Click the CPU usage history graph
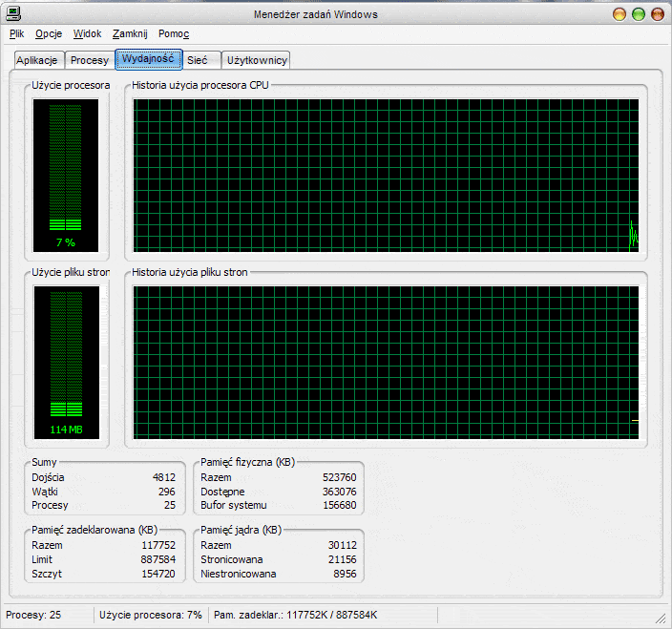The image size is (672, 629). pyautogui.click(x=385, y=176)
